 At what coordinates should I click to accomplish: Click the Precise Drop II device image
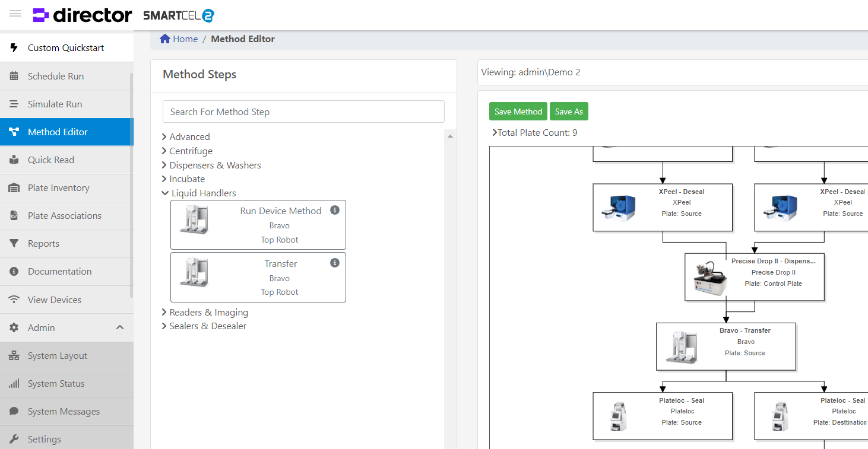pos(710,278)
